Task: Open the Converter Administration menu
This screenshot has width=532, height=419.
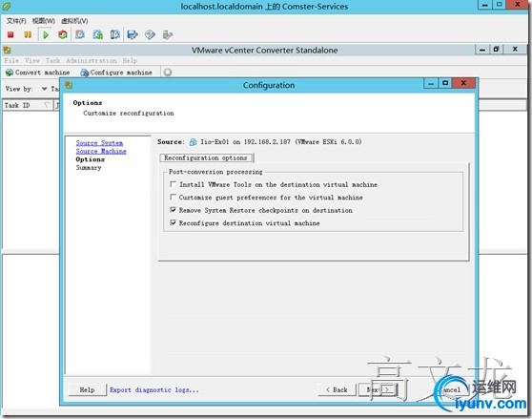Action: pyautogui.click(x=92, y=61)
